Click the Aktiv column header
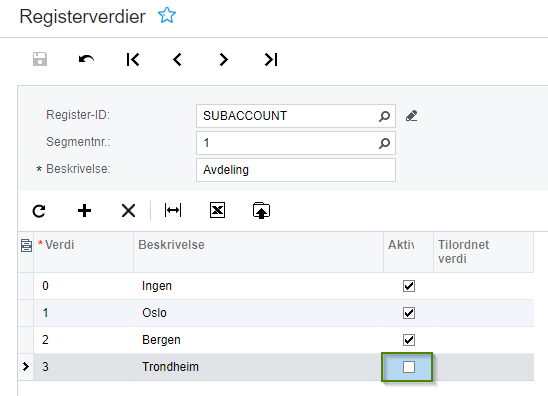The height and width of the screenshot is (396, 548). 408,252
